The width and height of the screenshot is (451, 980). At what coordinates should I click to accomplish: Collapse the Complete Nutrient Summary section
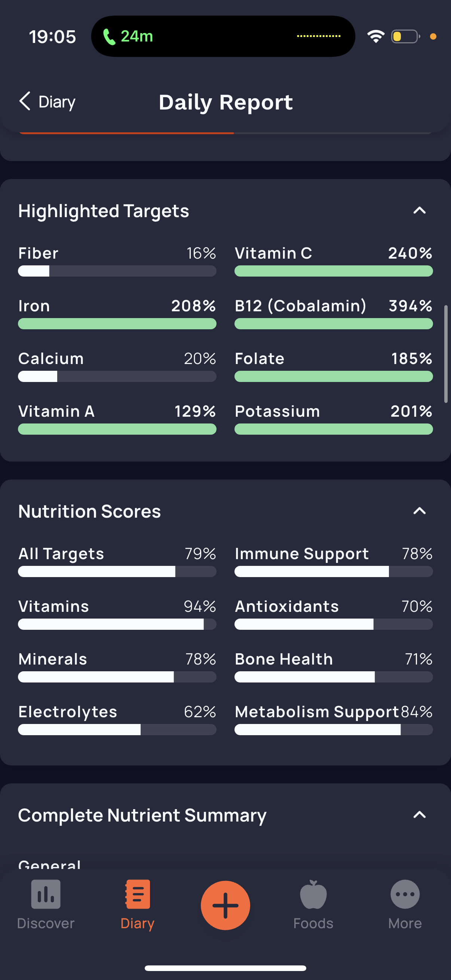(x=420, y=814)
